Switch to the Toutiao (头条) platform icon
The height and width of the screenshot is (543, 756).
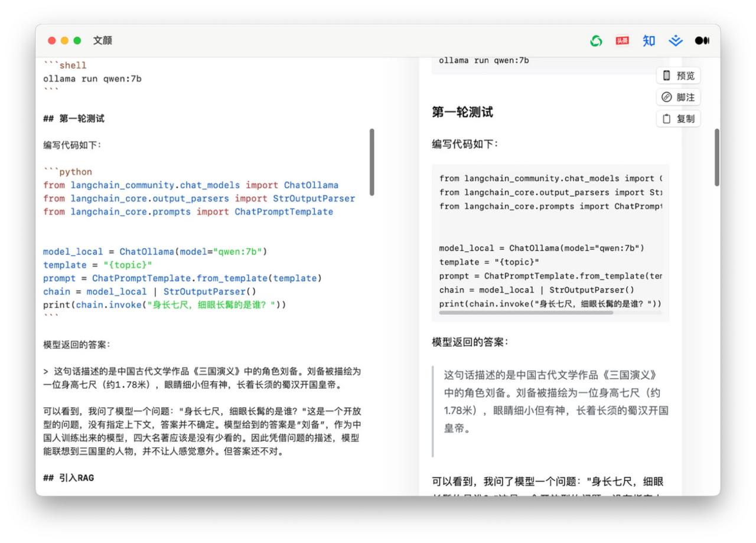[623, 41]
